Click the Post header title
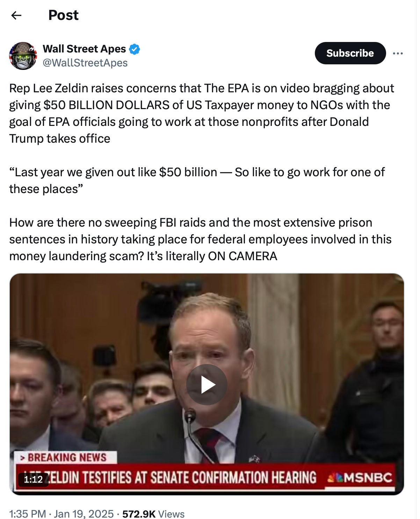 point(64,15)
